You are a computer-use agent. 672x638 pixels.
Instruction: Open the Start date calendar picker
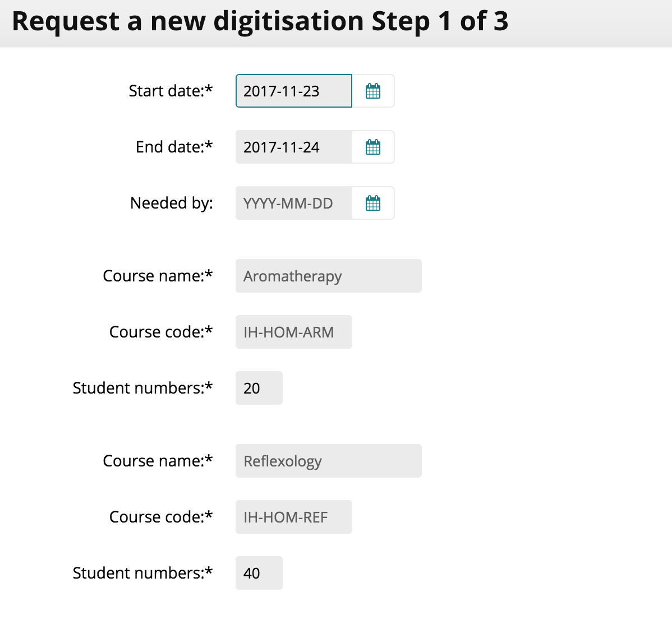point(373,91)
